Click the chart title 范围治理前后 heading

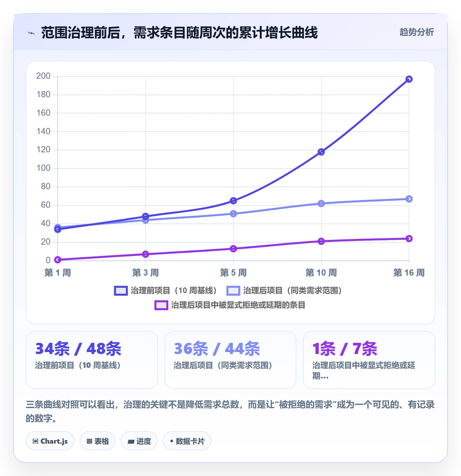179,33
